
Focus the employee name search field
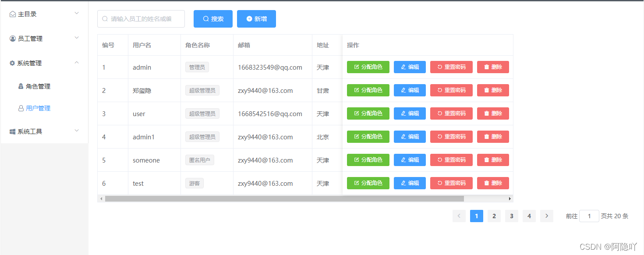pos(141,19)
